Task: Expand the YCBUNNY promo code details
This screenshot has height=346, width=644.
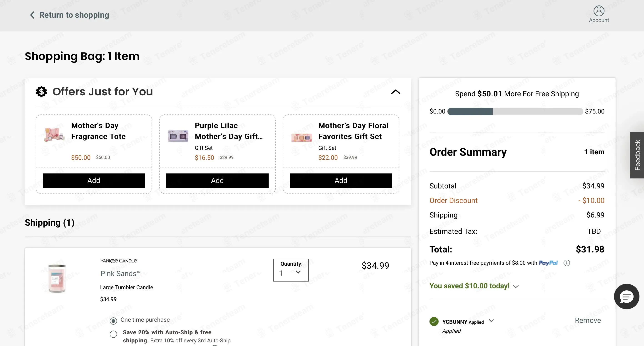Action: 491,321
